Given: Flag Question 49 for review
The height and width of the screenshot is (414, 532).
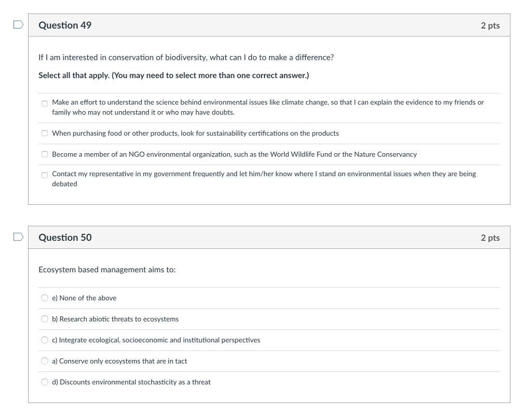Looking at the screenshot, I should (18, 25).
